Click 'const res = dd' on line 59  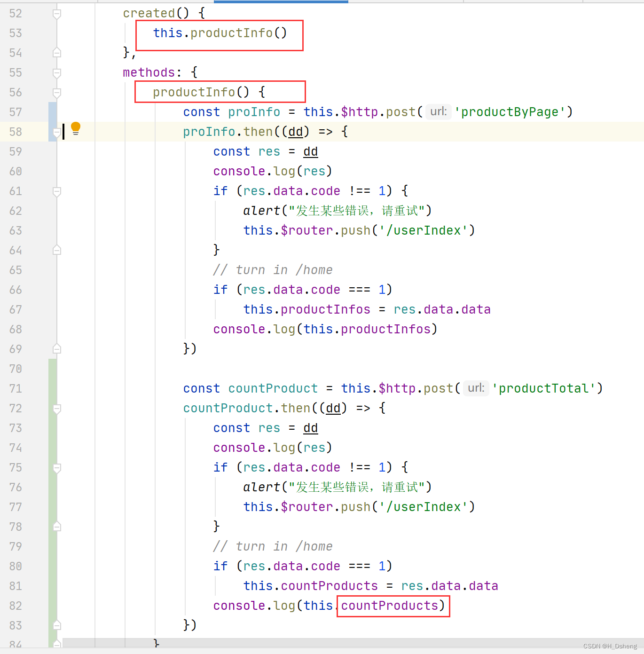pyautogui.click(x=266, y=151)
